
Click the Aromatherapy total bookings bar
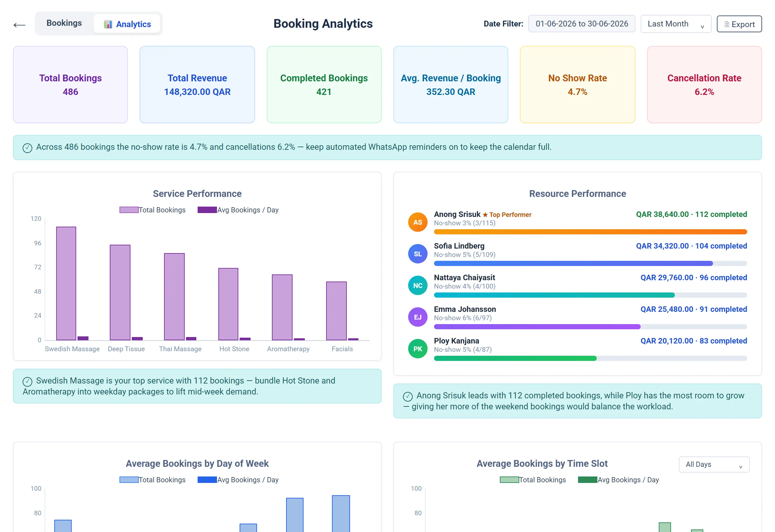pos(282,307)
